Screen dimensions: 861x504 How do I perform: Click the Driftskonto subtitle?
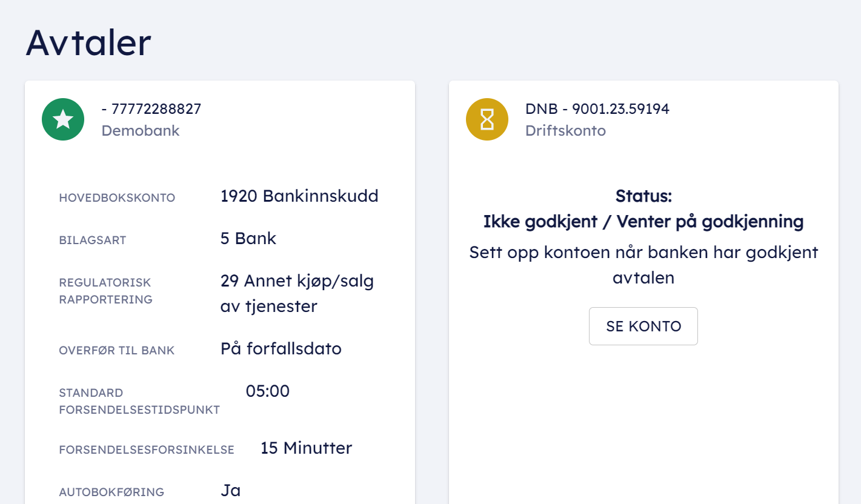(x=565, y=131)
